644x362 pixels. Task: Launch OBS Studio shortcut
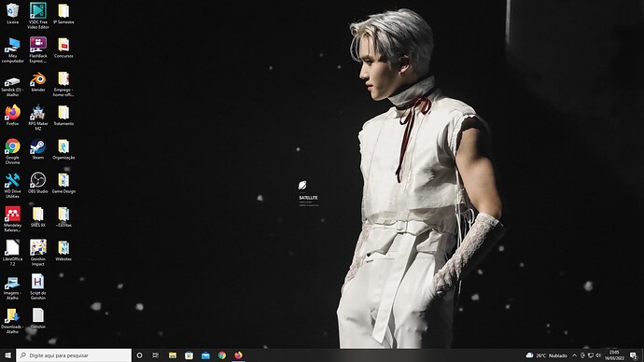[38, 183]
